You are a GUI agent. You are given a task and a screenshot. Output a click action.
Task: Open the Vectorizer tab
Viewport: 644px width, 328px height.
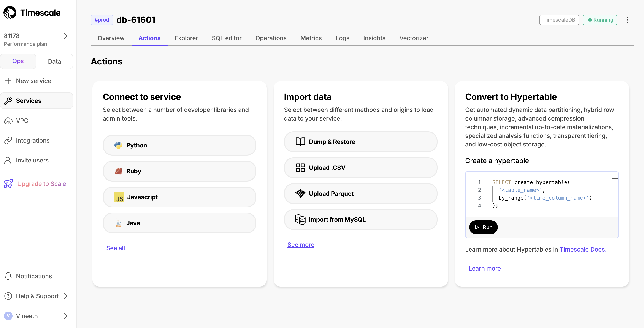[x=414, y=38]
